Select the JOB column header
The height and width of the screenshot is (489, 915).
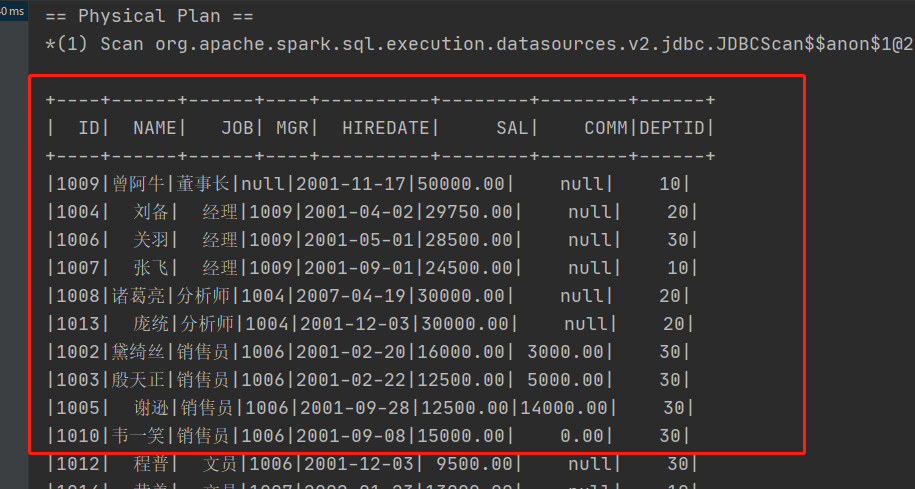coord(237,128)
